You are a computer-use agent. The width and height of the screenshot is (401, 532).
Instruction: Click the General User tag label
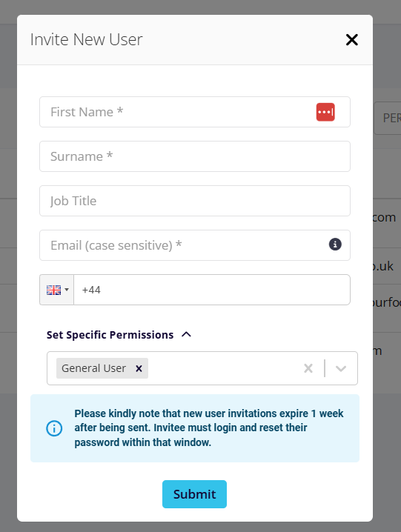93,368
